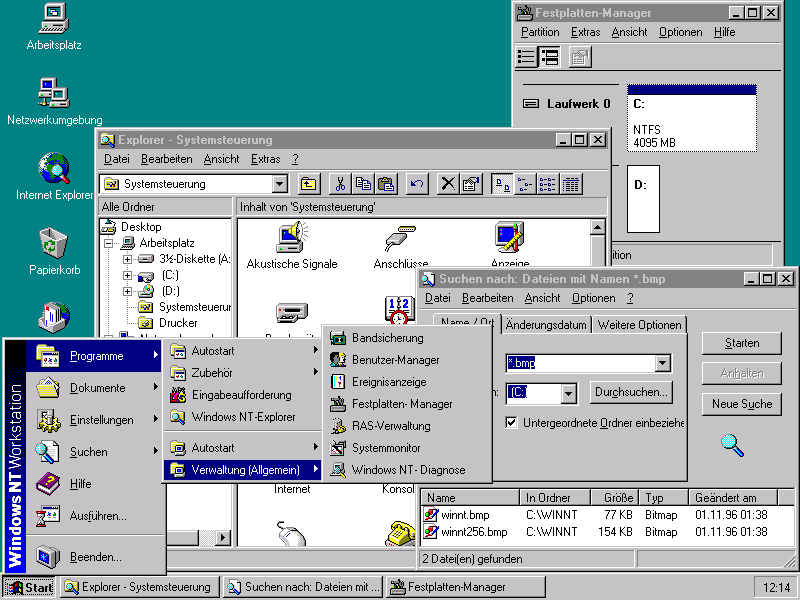Click the Paste toolbar icon in Explorer
This screenshot has height=600, width=800.
tap(387, 184)
